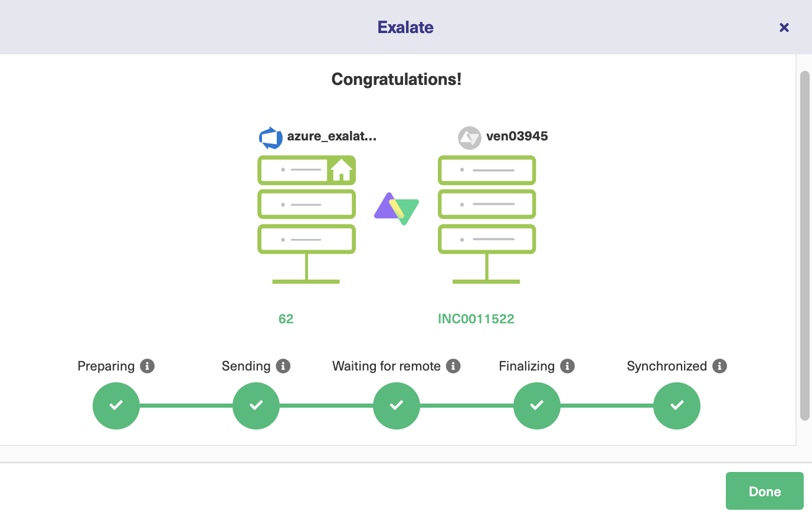Viewport: 812px width, 518px height.
Task: Open the work item link 62
Action: coord(286,319)
